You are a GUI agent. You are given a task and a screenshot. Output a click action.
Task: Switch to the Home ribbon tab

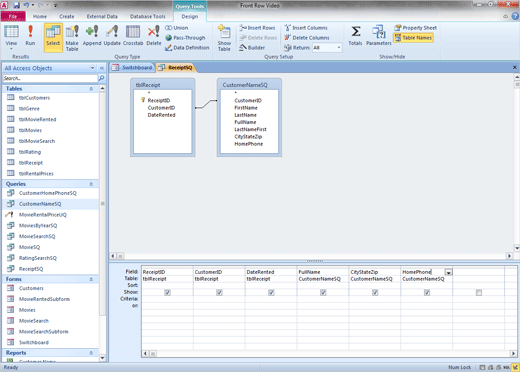coord(40,16)
